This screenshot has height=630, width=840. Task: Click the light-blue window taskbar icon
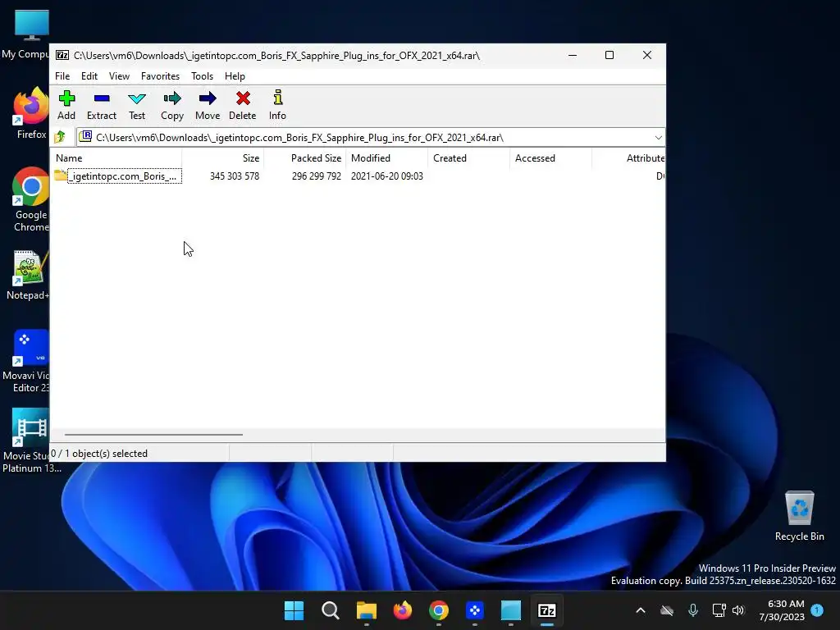[510, 610]
